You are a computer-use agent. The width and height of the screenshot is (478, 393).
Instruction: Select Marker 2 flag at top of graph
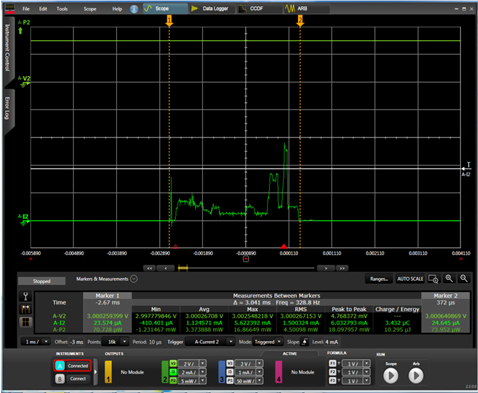click(300, 20)
